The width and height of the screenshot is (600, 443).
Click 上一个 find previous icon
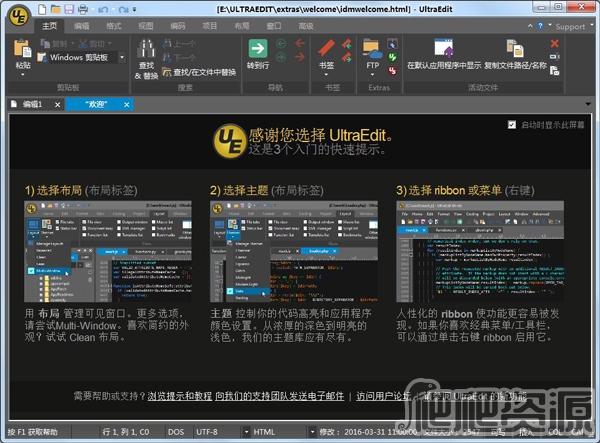(x=167, y=44)
